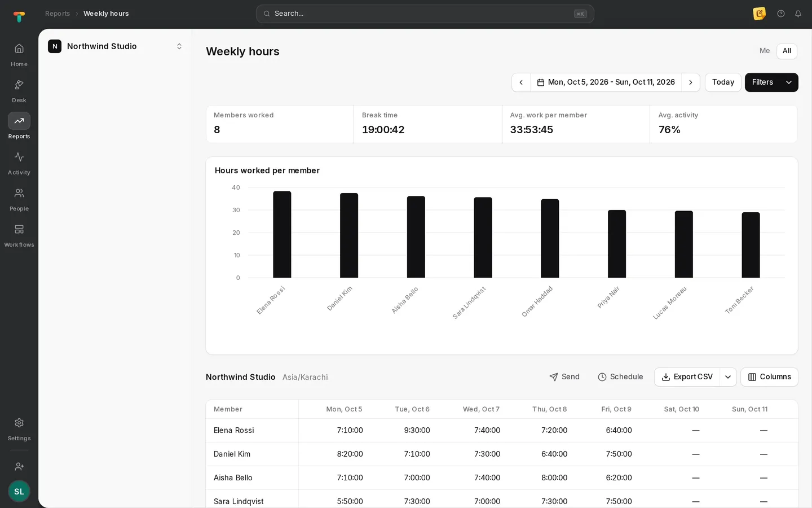Screen dimensions: 812x508
Task: Click the Avg. activity 76% stat
Action: tap(723, 124)
